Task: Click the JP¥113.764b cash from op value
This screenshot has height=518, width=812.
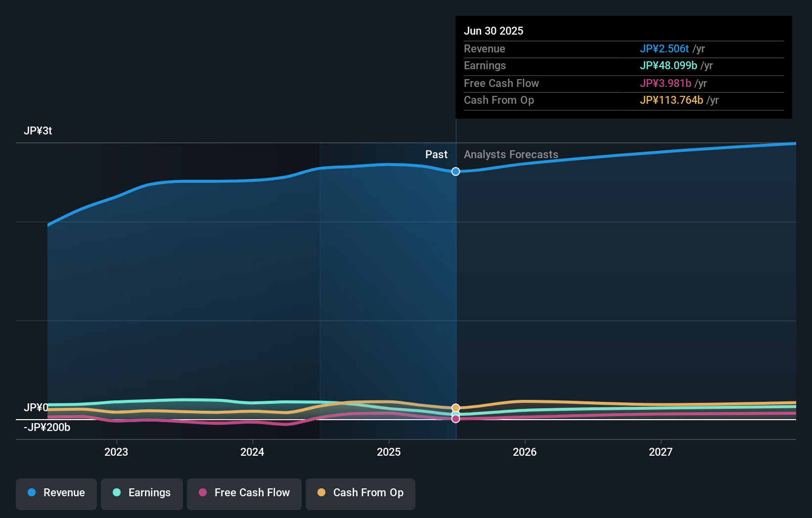Action: [x=672, y=100]
